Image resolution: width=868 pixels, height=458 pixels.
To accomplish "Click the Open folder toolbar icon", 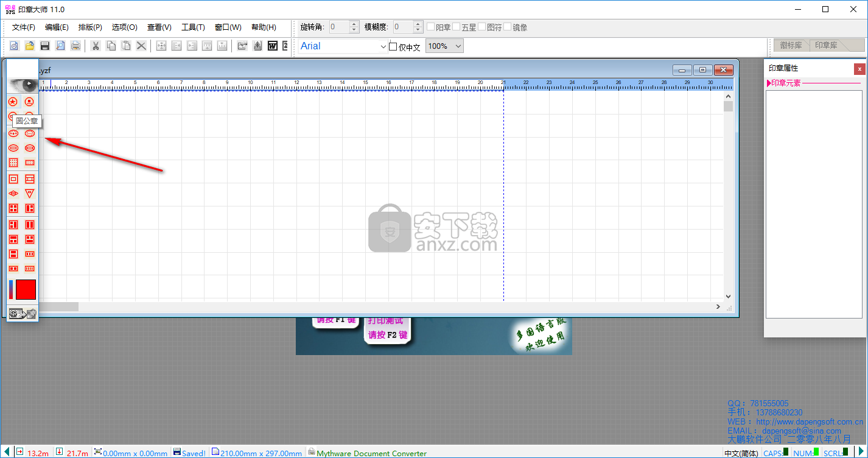I will (x=29, y=46).
